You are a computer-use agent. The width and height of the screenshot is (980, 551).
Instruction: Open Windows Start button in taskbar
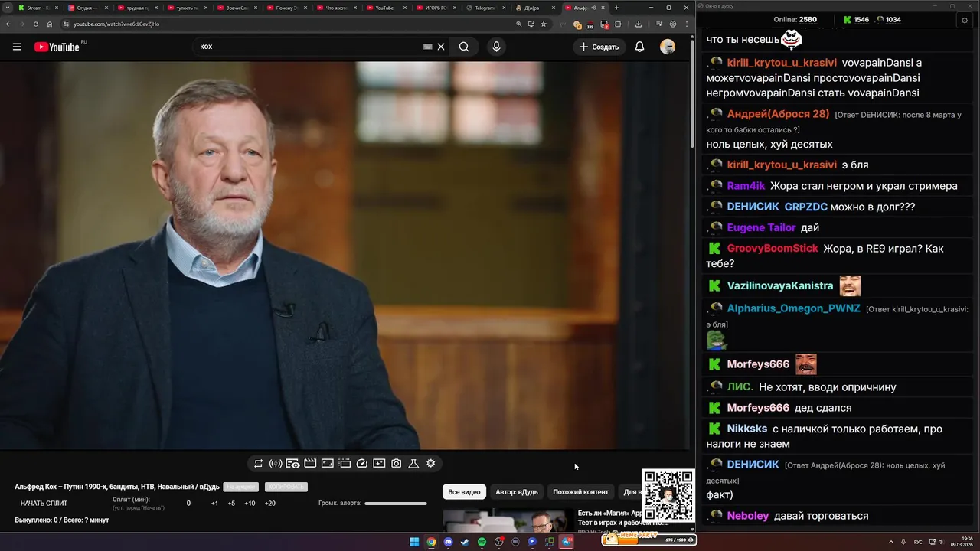click(x=414, y=542)
